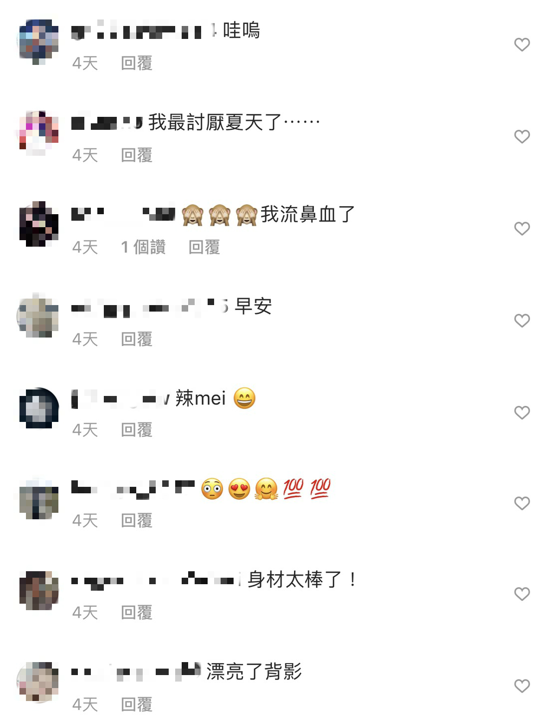Tap heart beside 辣mei comment
Screen dimensions: 560x728
pyautogui.click(x=522, y=413)
